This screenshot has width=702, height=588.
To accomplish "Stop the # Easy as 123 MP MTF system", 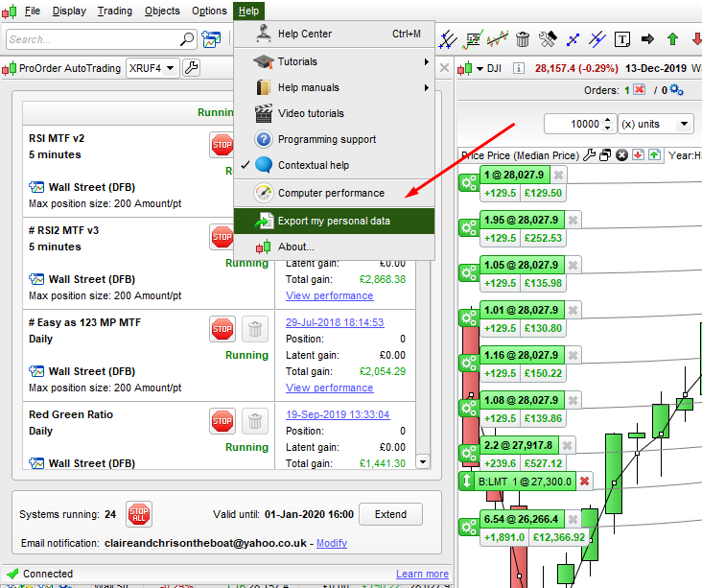I will (222, 329).
